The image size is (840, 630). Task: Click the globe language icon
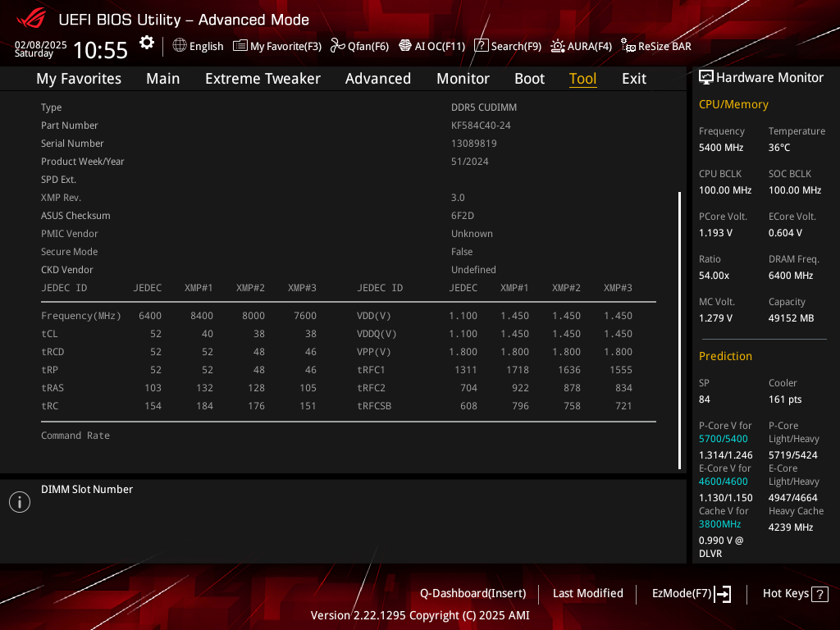(180, 46)
